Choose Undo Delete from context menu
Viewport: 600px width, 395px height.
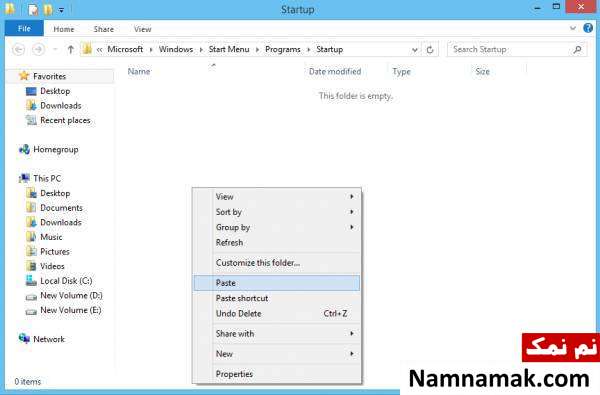[277, 313]
